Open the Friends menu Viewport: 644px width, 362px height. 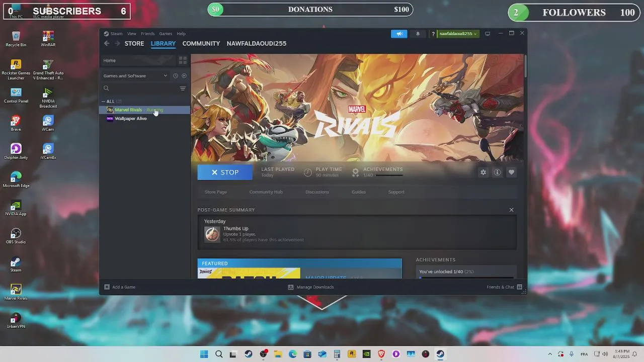point(148,34)
